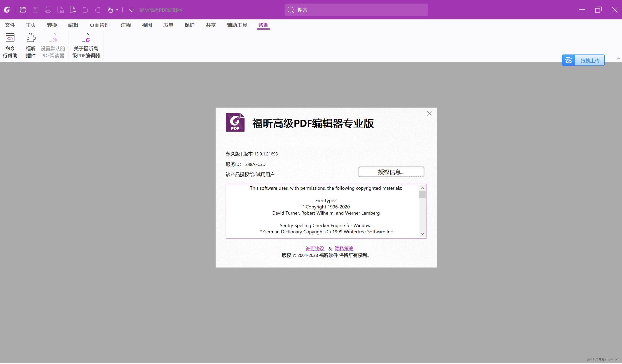
Task: Click the David Turner credits line
Action: pos(326,213)
